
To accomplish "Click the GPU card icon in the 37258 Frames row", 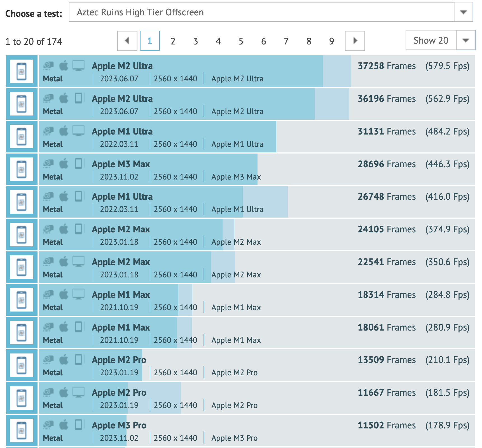I will 48,66.
